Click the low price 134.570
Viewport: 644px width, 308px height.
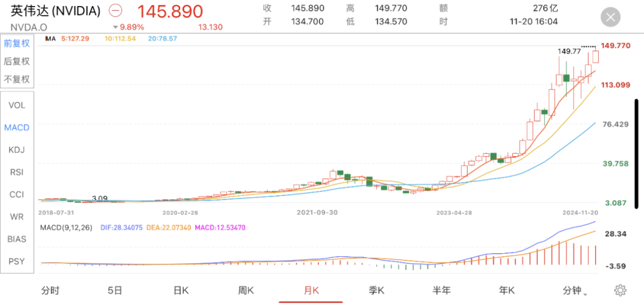391,21
